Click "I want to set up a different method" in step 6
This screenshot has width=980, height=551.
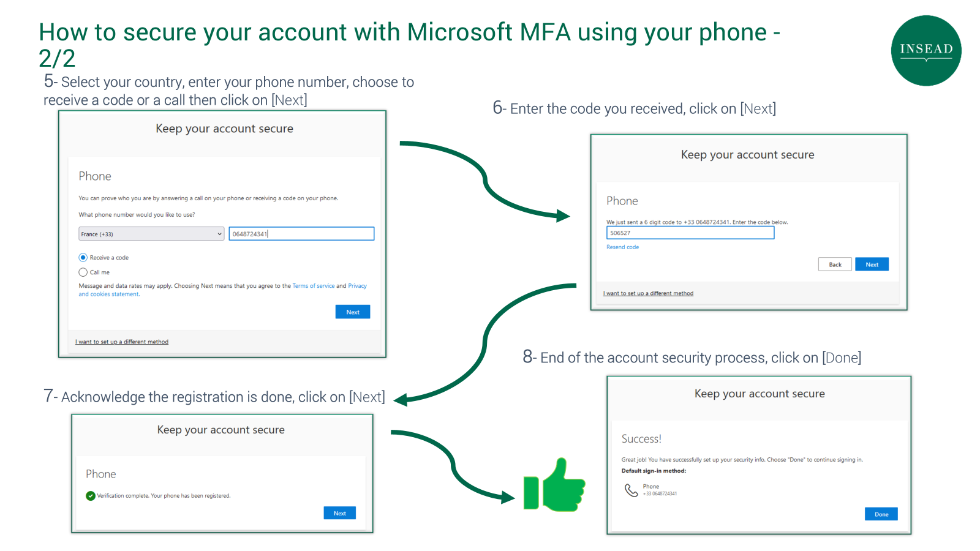click(x=649, y=293)
